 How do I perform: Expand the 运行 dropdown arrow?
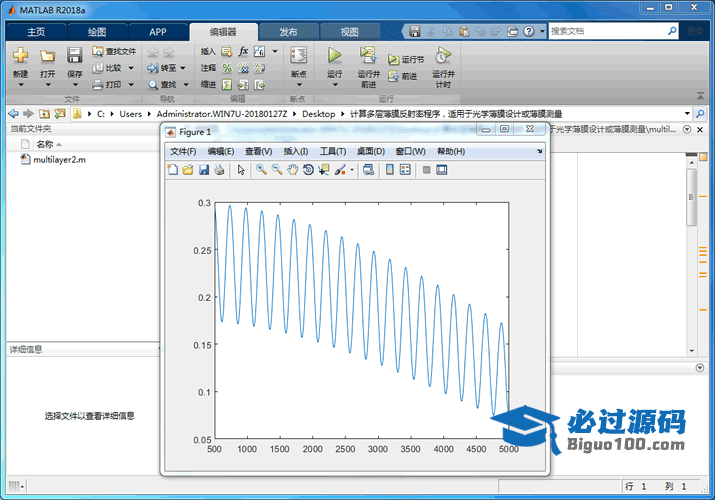pos(335,85)
